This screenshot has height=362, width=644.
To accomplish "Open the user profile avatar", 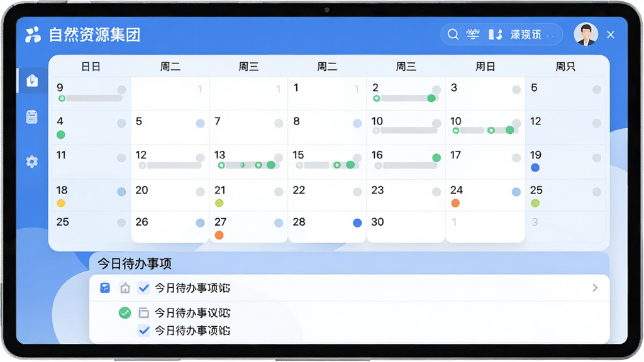I will (x=586, y=34).
